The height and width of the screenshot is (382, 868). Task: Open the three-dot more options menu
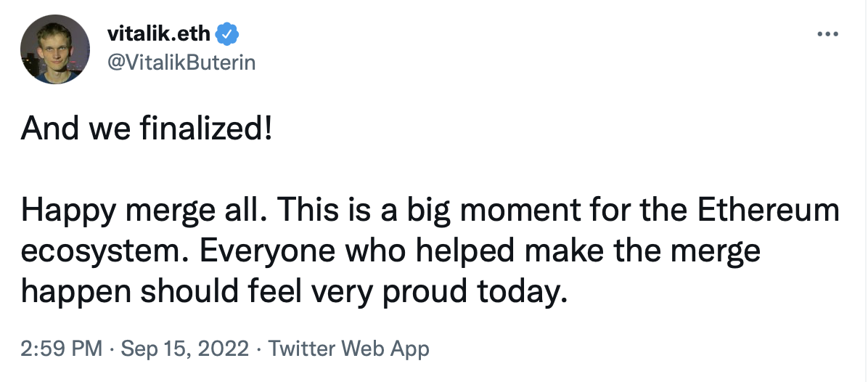[827, 34]
